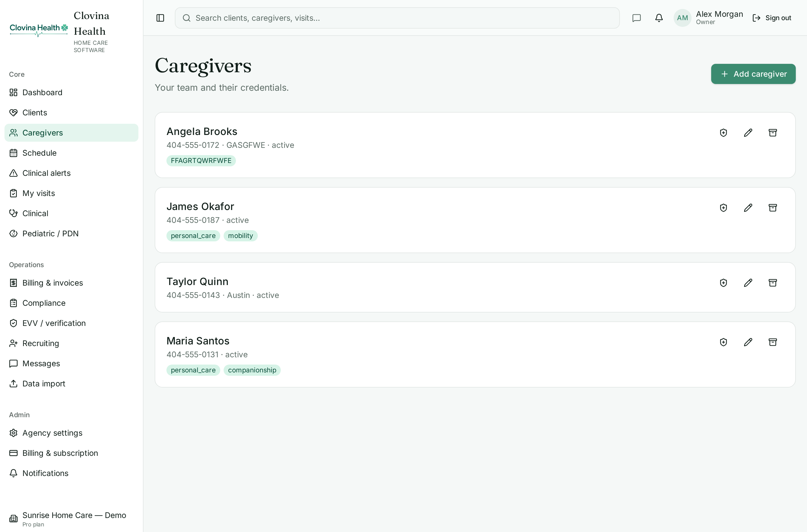
Task: Select Caregivers in the sidebar
Action: [x=71, y=133]
